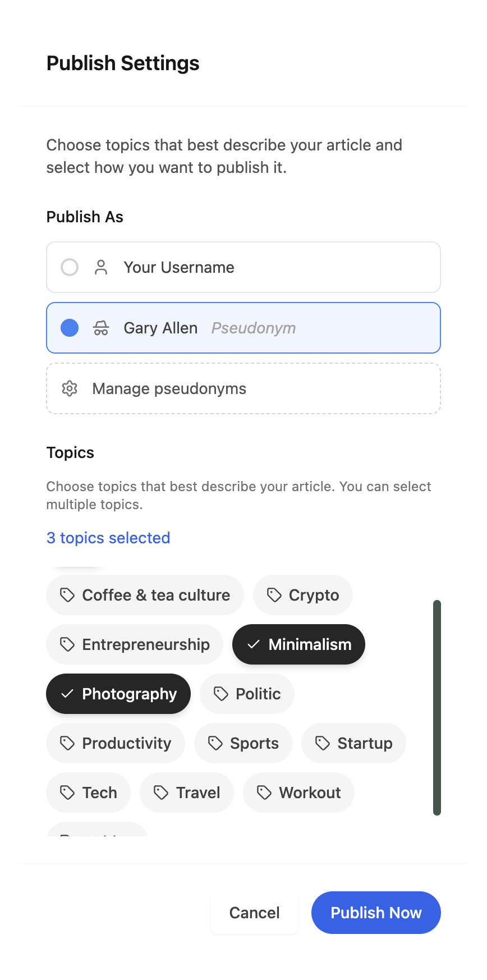Cancel the publish settings dialog
Screen dimensions: 487x980
(x=254, y=913)
